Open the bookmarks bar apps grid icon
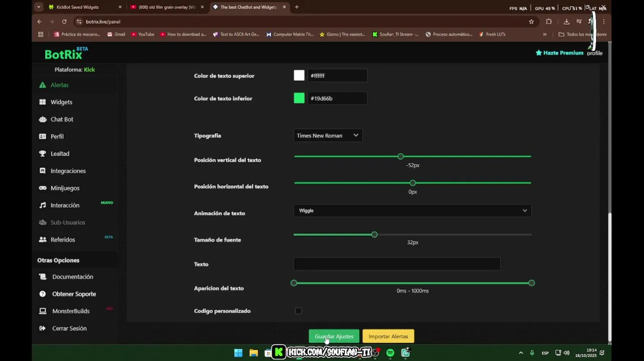This screenshot has width=644, height=361. coord(41,35)
